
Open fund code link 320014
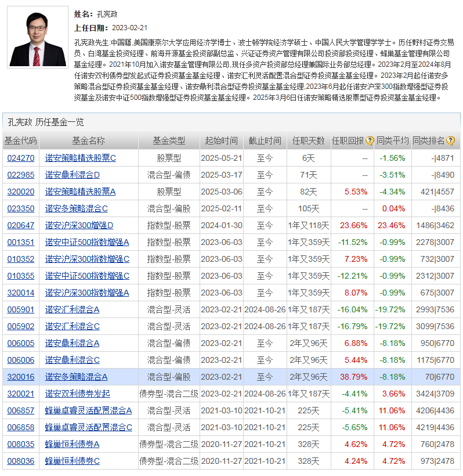(21, 293)
